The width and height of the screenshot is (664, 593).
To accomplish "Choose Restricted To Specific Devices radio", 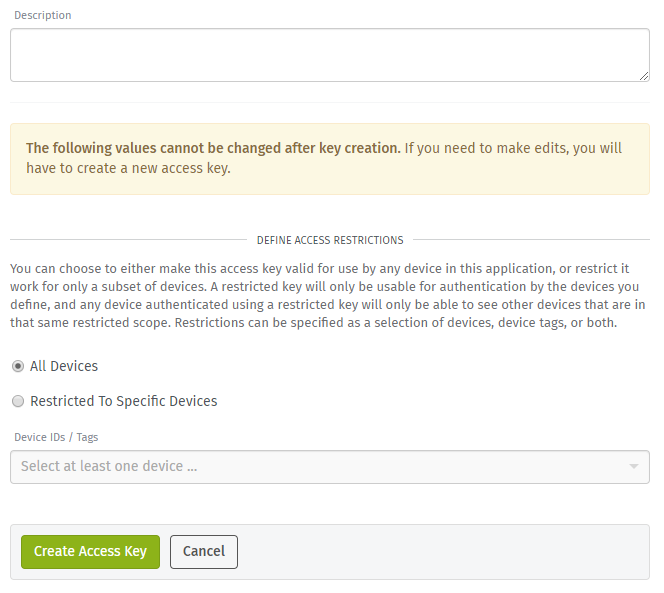I will click(x=18, y=401).
